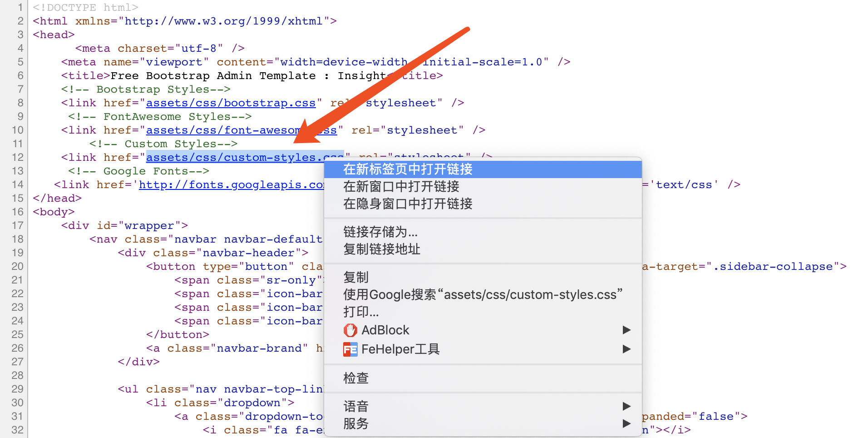
Task: Click line number 1 in the gutter
Action: pyautogui.click(x=20, y=7)
